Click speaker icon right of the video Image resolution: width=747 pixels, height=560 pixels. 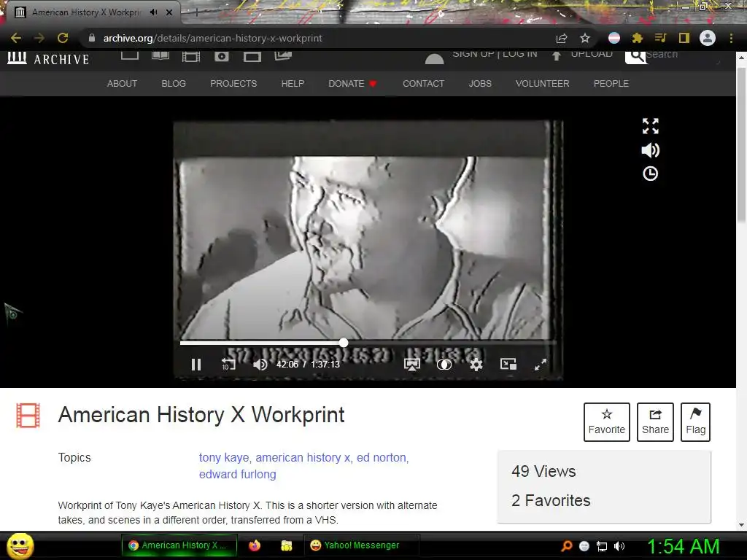(x=650, y=150)
